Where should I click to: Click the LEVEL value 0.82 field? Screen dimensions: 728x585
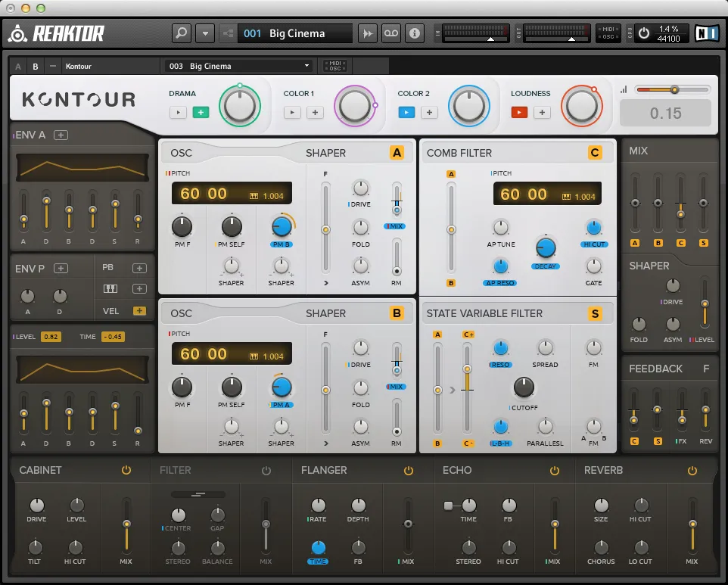(x=51, y=337)
